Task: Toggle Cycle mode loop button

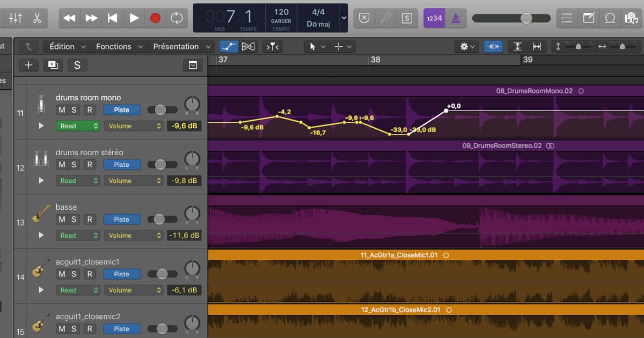Action: (177, 18)
